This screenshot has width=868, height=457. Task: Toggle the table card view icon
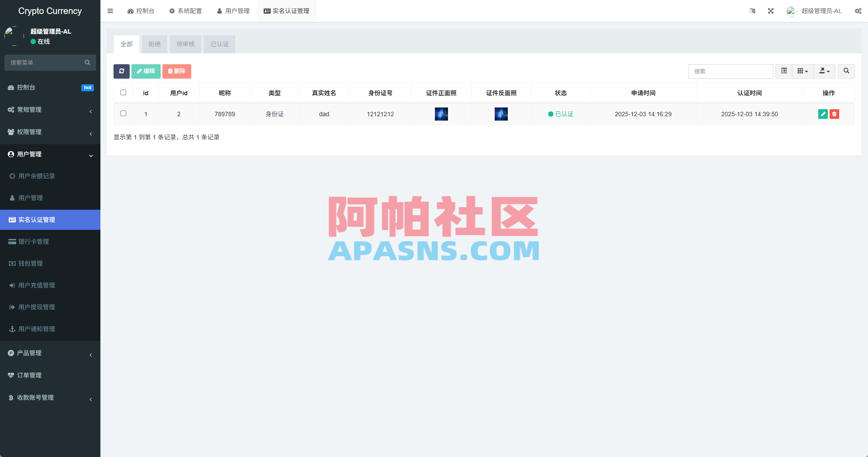(784, 71)
